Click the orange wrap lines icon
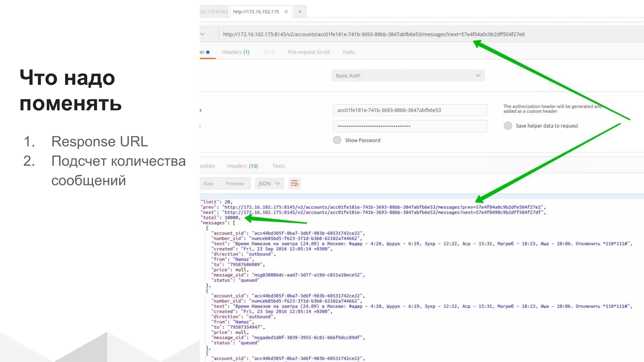644x362 pixels. 294,184
